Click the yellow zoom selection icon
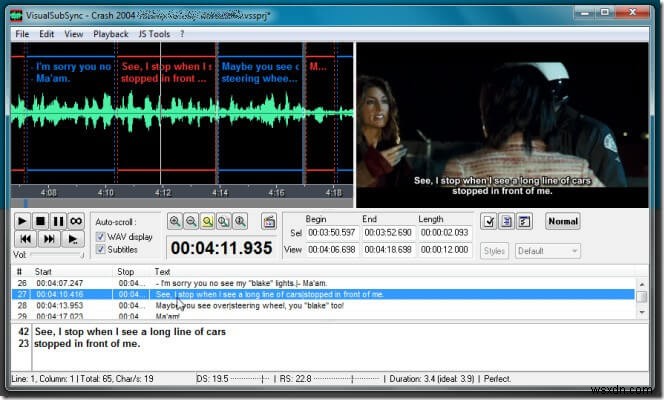Screen dimensions: 664x400 click(x=208, y=221)
